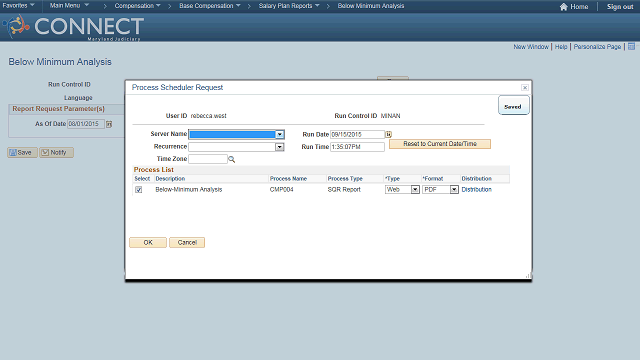Click the OK button
Image resolution: width=640 pixels, height=360 pixels.
tap(148, 242)
